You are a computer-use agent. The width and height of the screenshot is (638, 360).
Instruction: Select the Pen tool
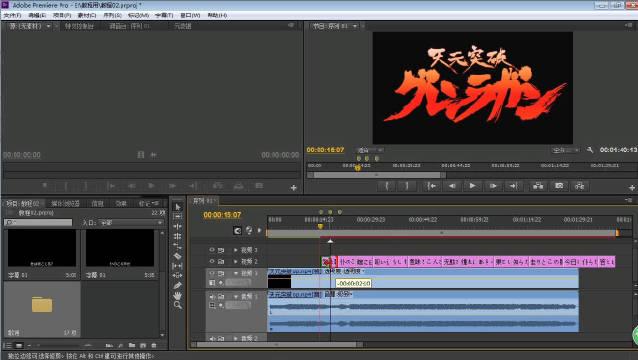point(178,286)
